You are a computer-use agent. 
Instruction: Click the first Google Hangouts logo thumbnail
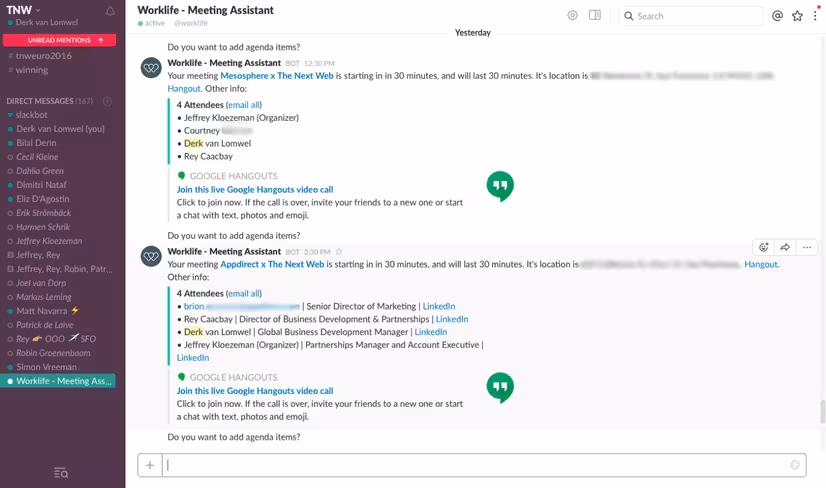(x=500, y=186)
